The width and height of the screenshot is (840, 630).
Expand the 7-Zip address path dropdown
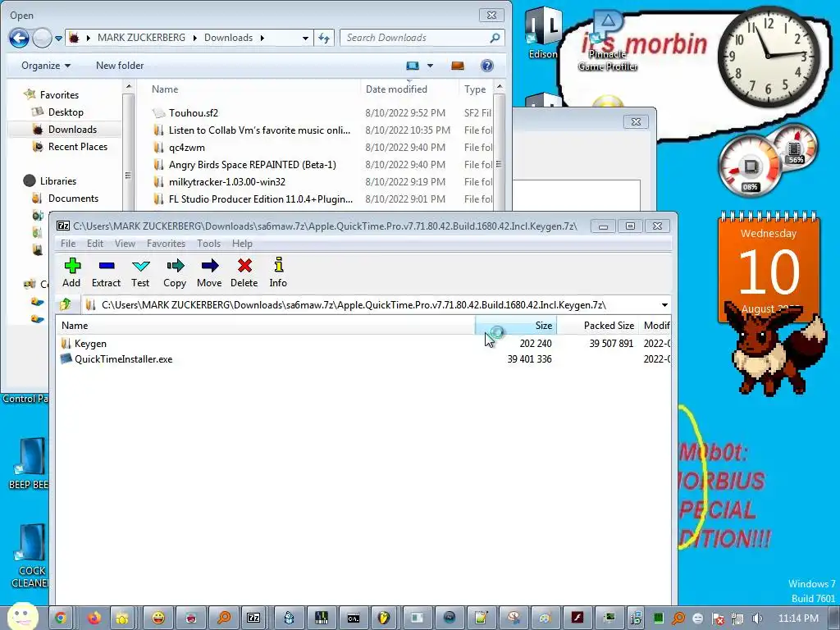point(664,305)
